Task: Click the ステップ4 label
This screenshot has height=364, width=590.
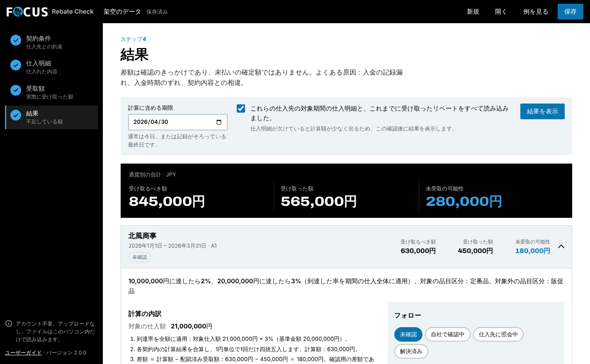Action: [x=134, y=39]
